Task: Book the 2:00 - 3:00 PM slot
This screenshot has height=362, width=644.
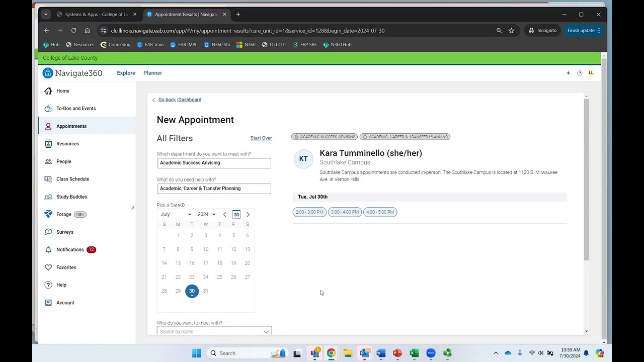Action: pyautogui.click(x=309, y=212)
